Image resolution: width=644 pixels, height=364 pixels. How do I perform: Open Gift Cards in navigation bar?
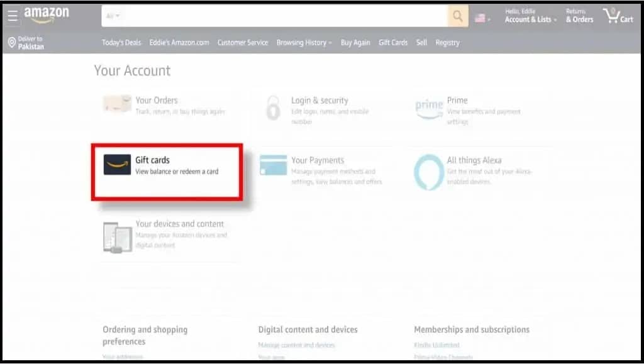[x=393, y=43]
